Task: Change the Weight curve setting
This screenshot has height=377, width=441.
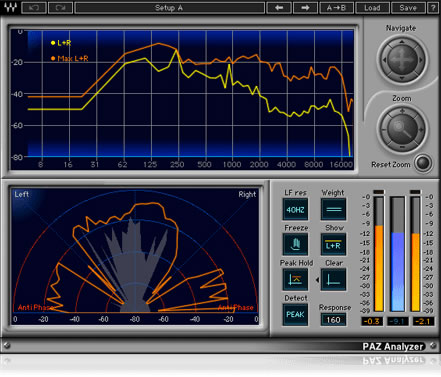Action: pos(334,209)
